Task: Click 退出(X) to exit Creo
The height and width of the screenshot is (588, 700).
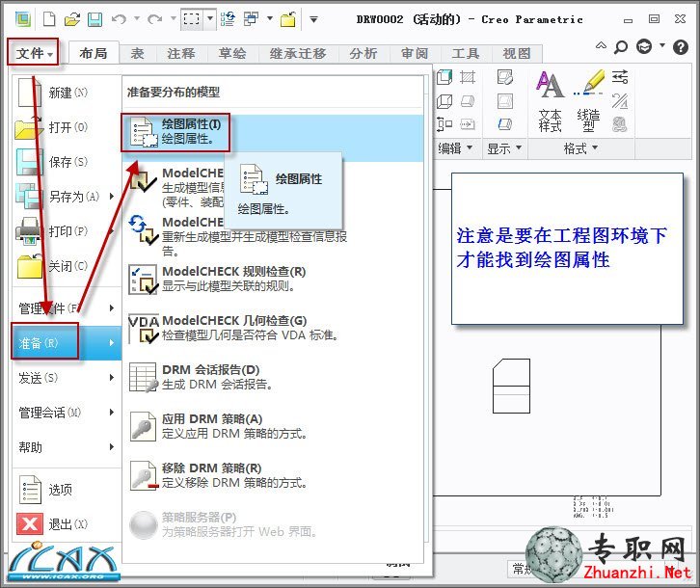Action: pos(67,523)
